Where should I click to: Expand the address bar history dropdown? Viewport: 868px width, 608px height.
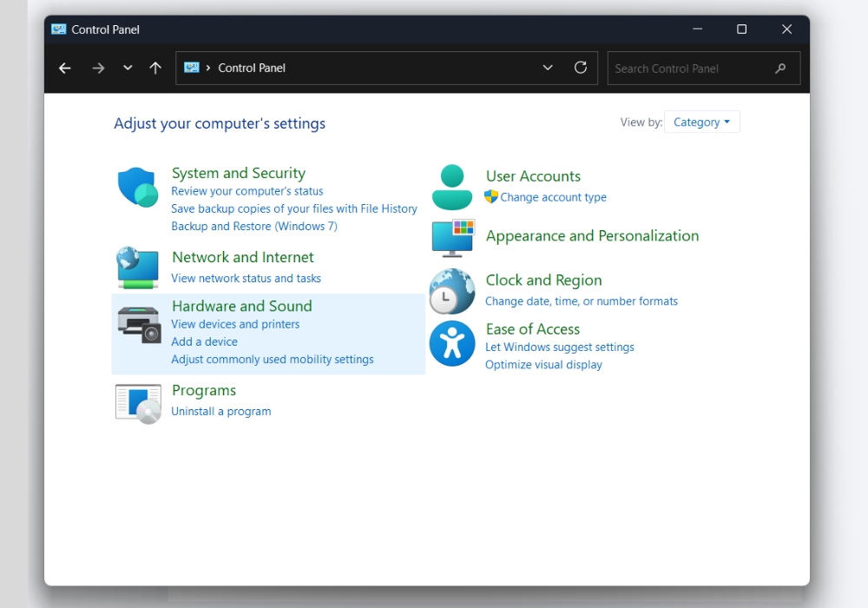pos(548,68)
